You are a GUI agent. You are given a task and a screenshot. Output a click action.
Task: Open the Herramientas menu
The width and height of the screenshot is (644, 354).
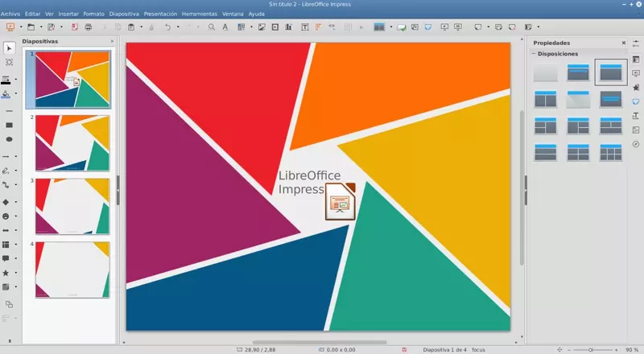click(x=199, y=14)
